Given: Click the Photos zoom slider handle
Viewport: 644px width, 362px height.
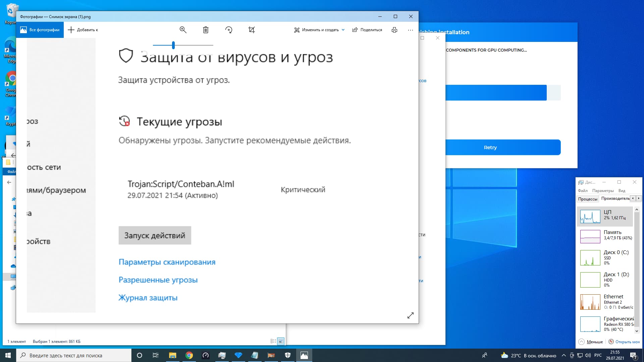Looking at the screenshot, I should tap(173, 45).
